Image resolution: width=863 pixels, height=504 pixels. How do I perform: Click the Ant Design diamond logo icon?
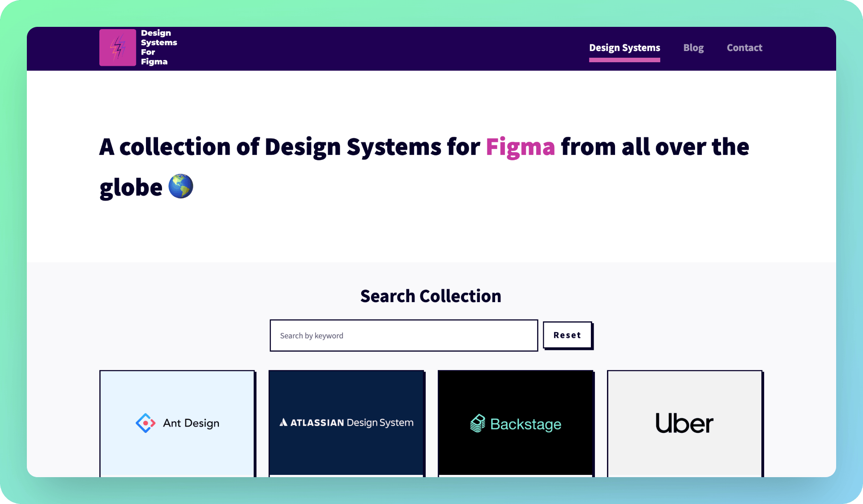pos(145,423)
